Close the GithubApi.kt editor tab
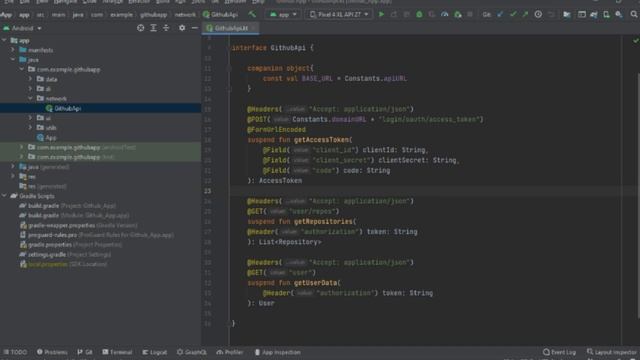Screen dimensions: 640x360 [254, 28]
